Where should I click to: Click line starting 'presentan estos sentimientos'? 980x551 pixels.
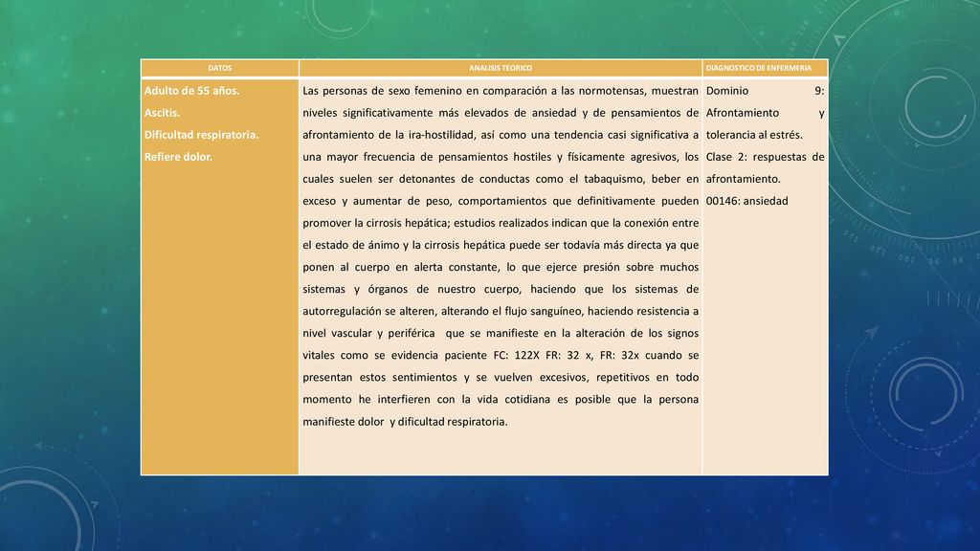[501, 377]
